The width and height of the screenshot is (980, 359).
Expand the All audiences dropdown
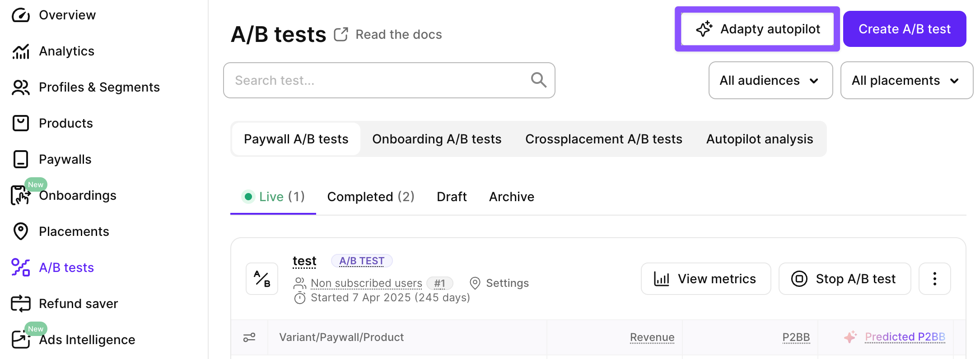click(770, 80)
